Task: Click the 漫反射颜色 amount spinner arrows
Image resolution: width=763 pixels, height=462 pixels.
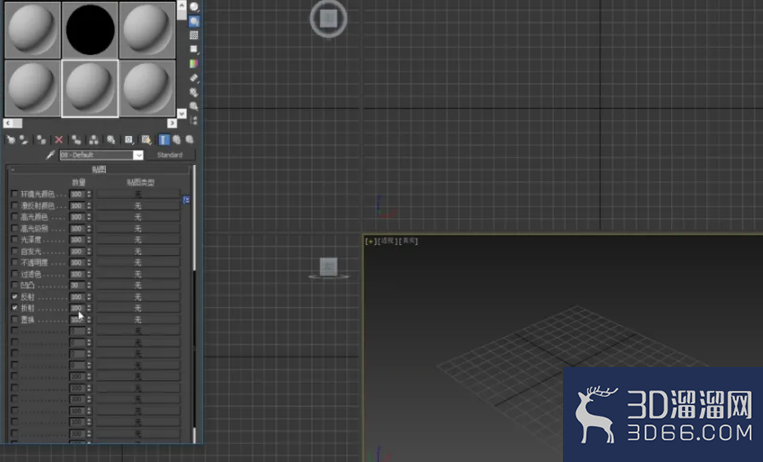Action: pos(89,205)
